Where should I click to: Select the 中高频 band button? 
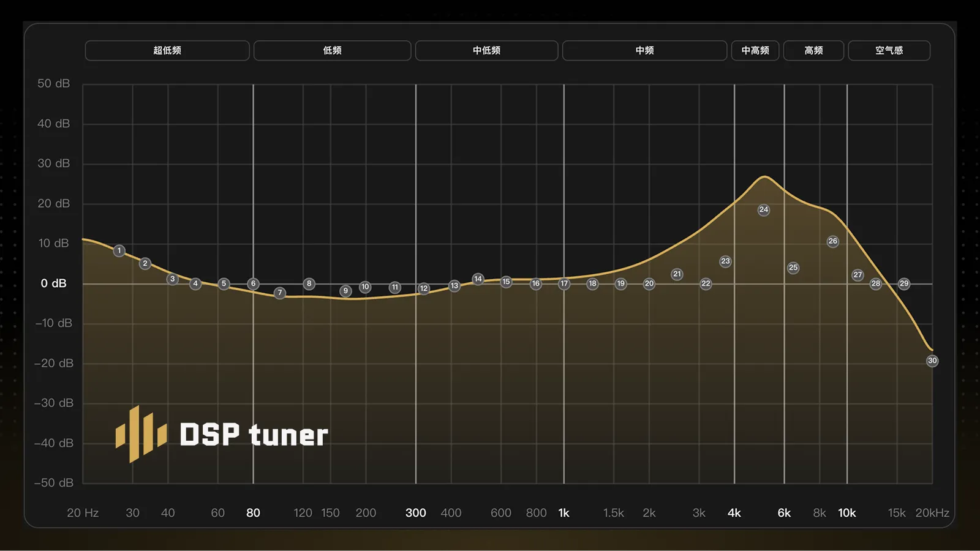(x=755, y=50)
